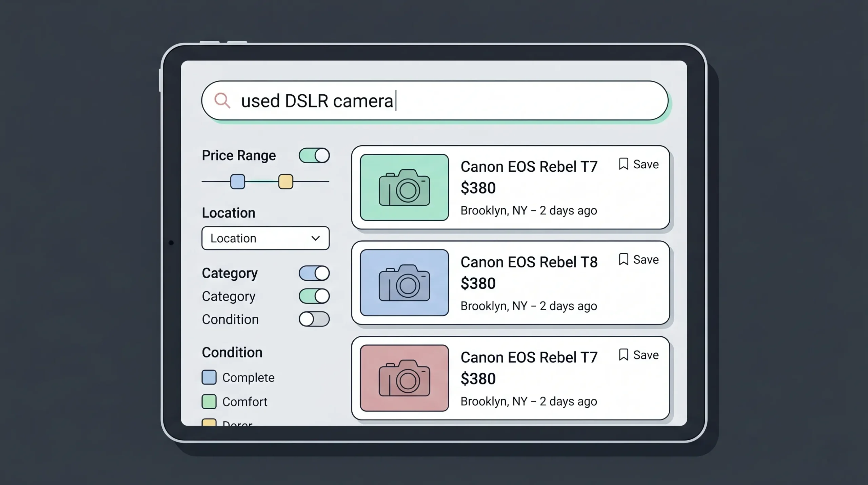Save the Rebel T7 listing with green thumbnail
The image size is (868, 485).
pyautogui.click(x=638, y=164)
